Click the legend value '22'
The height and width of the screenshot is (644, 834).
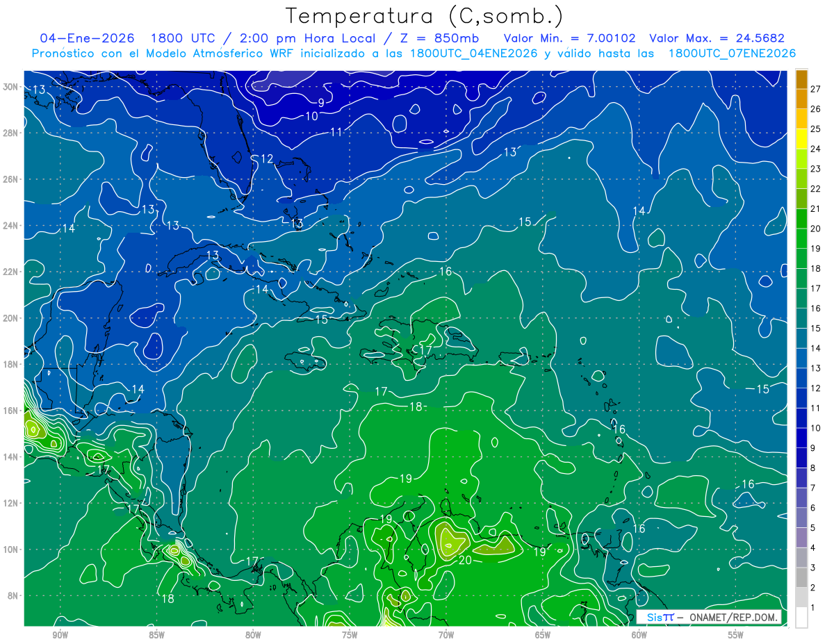point(815,189)
